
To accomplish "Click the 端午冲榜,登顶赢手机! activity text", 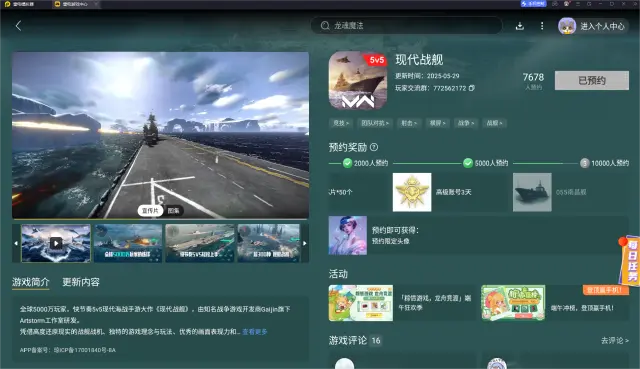I will point(582,308).
